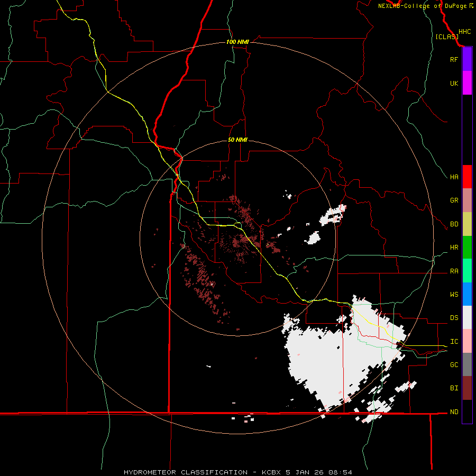
Task: Click the "BD" legend label
Action: (x=454, y=224)
